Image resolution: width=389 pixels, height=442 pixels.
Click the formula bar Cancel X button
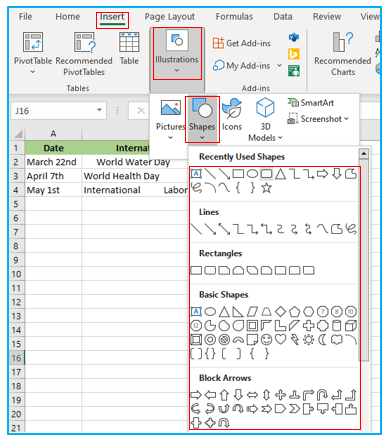click(141, 110)
